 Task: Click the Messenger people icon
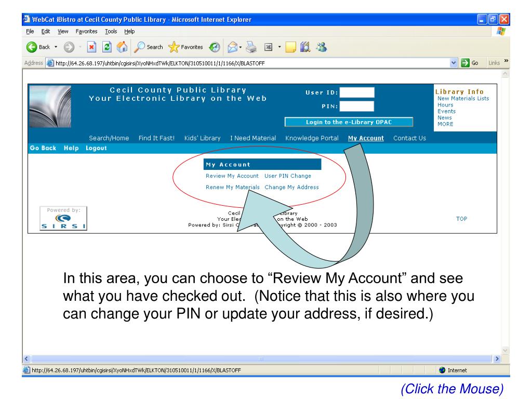tap(321, 47)
